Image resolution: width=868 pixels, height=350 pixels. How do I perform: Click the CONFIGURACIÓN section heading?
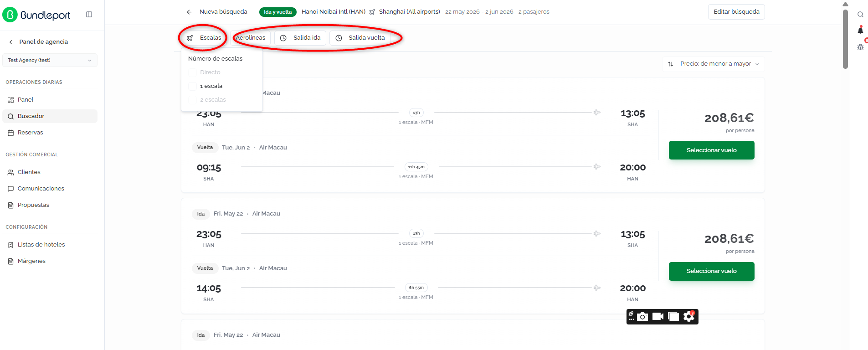coord(26,227)
